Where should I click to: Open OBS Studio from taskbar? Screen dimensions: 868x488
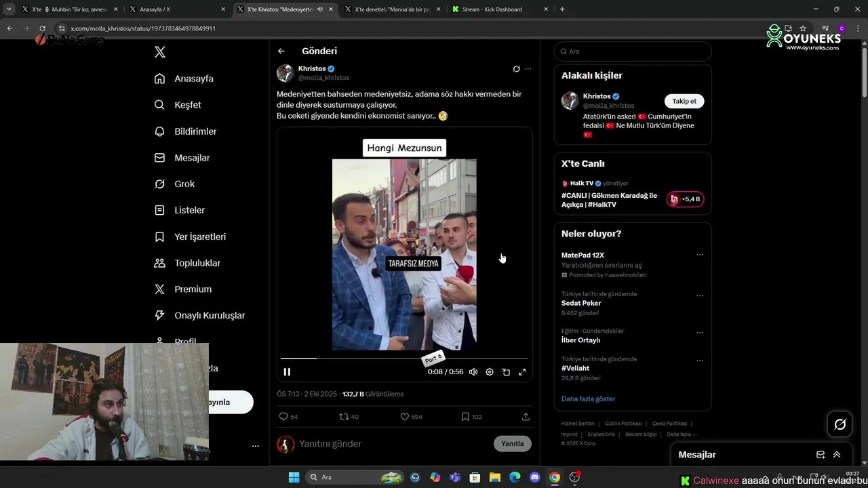[574, 477]
